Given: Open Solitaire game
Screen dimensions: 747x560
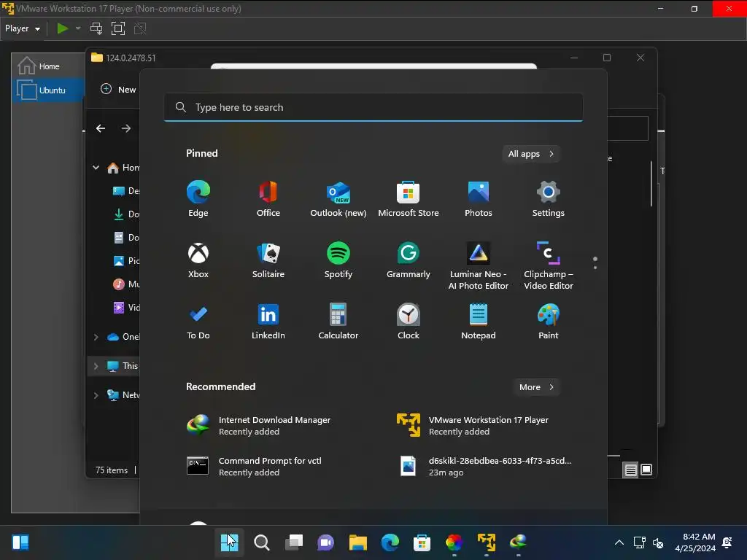Looking at the screenshot, I should (x=268, y=260).
